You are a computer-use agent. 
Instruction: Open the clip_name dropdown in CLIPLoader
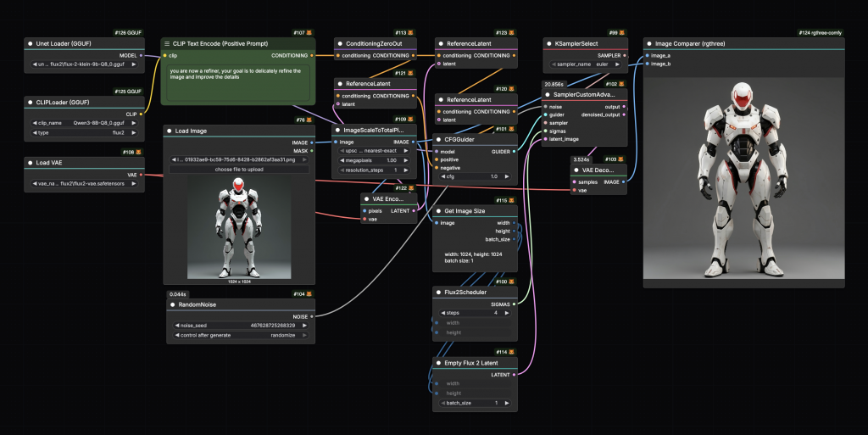(x=83, y=122)
